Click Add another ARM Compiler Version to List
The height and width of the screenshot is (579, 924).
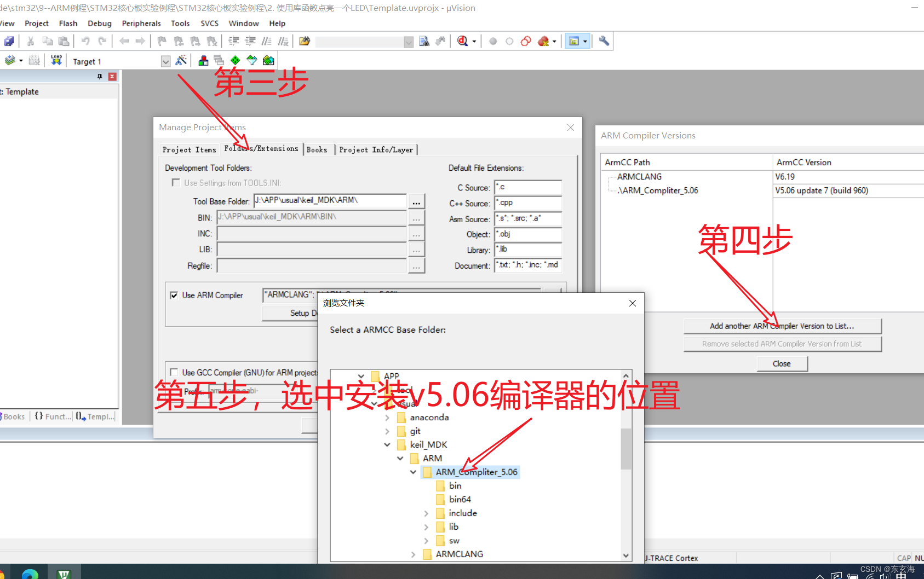point(782,326)
